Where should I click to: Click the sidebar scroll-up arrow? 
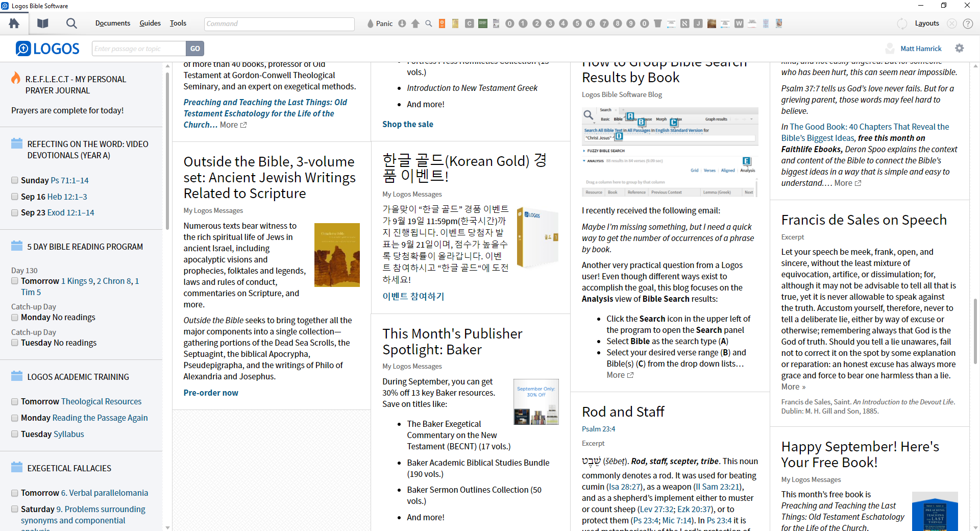click(x=167, y=66)
